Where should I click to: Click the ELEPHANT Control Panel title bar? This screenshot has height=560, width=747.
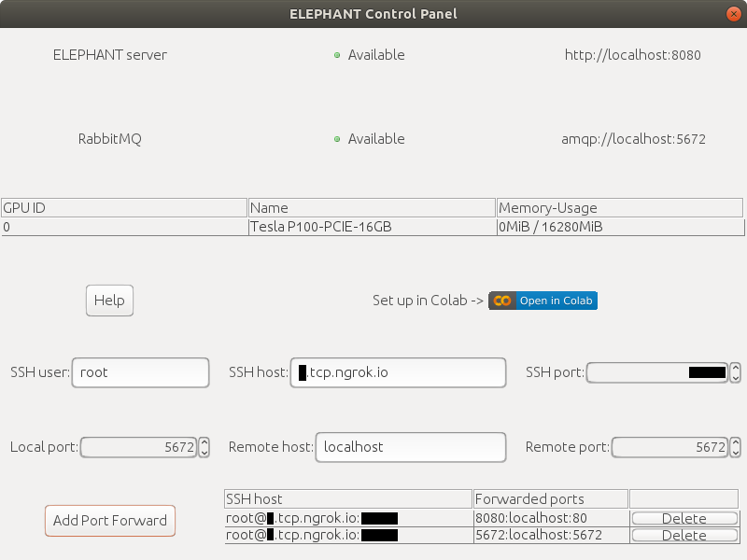373,14
